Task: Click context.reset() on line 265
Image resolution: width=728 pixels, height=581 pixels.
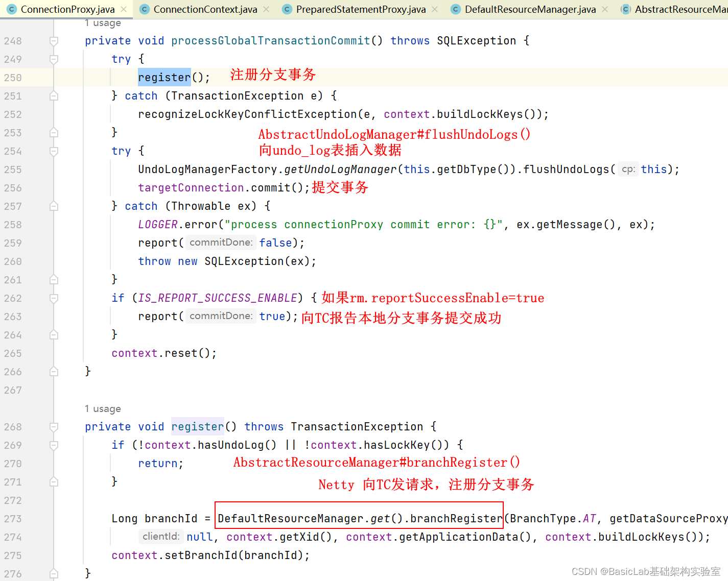Action: point(164,353)
